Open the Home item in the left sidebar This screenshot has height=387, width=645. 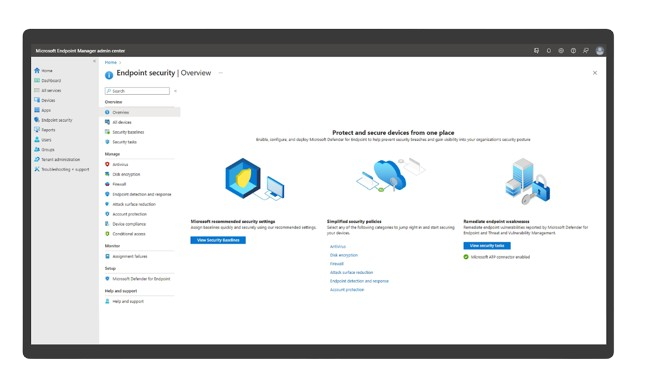tap(44, 71)
